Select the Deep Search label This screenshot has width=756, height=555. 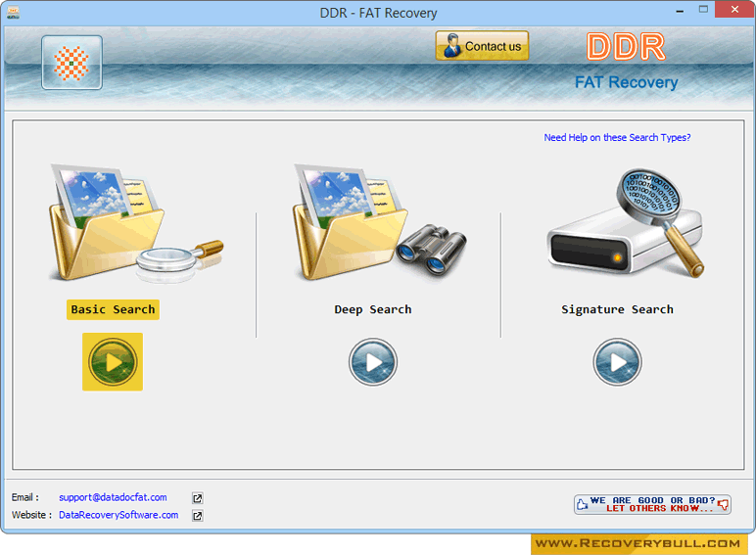[373, 309]
